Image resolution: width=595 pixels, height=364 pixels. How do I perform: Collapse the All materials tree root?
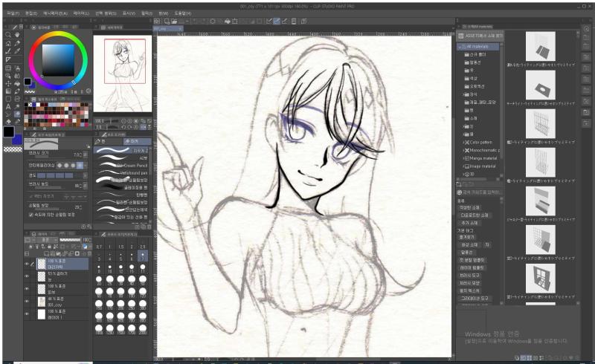point(460,47)
